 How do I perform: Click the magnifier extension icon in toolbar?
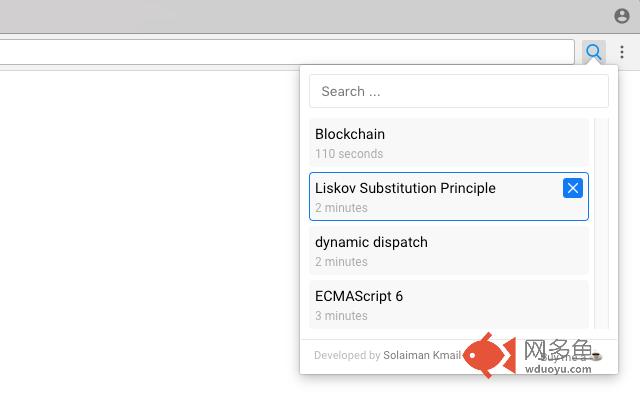point(593,52)
